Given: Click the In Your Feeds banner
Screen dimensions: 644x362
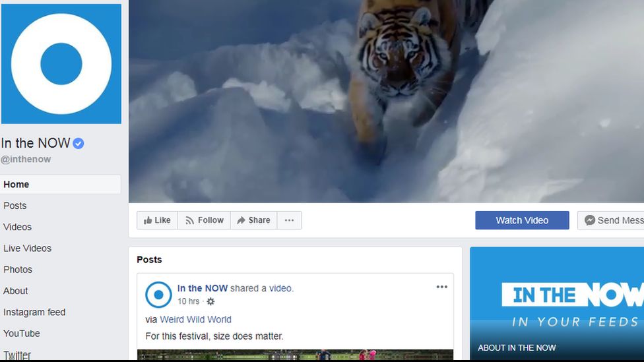Looking at the screenshot, I should click(557, 305).
